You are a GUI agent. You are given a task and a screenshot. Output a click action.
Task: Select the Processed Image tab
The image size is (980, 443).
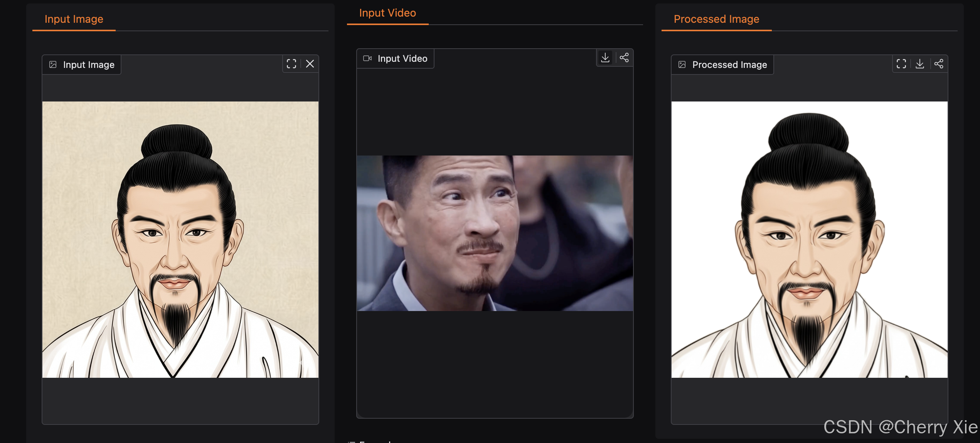pyautogui.click(x=716, y=19)
